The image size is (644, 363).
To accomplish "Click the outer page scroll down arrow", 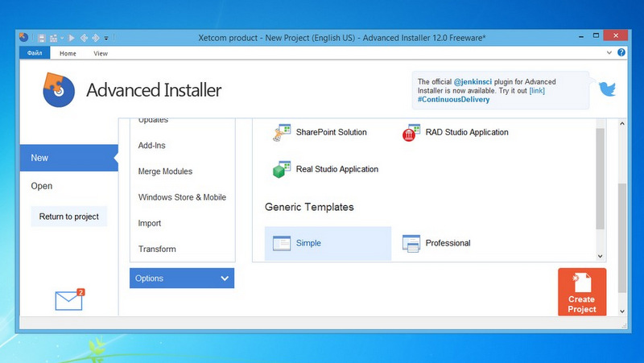I will pos(621,311).
